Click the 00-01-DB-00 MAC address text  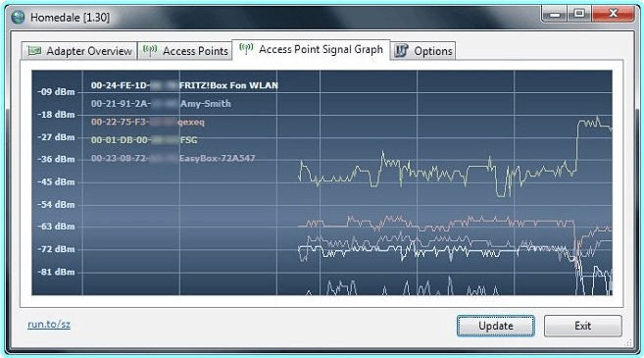pos(121,140)
